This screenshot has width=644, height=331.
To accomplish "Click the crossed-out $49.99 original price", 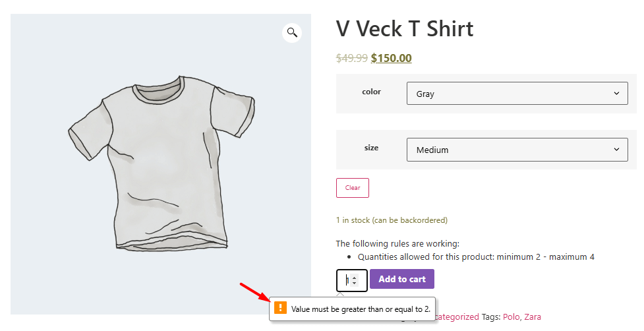I will (x=351, y=58).
